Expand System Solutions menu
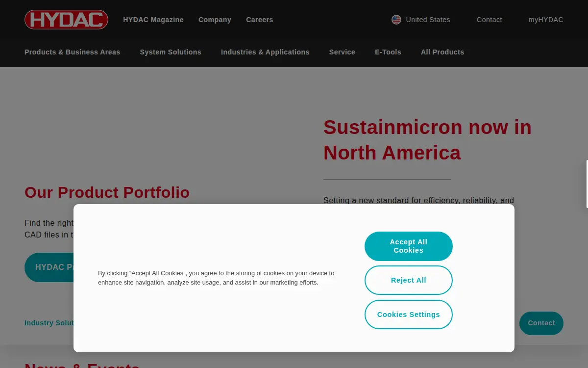 (171, 52)
